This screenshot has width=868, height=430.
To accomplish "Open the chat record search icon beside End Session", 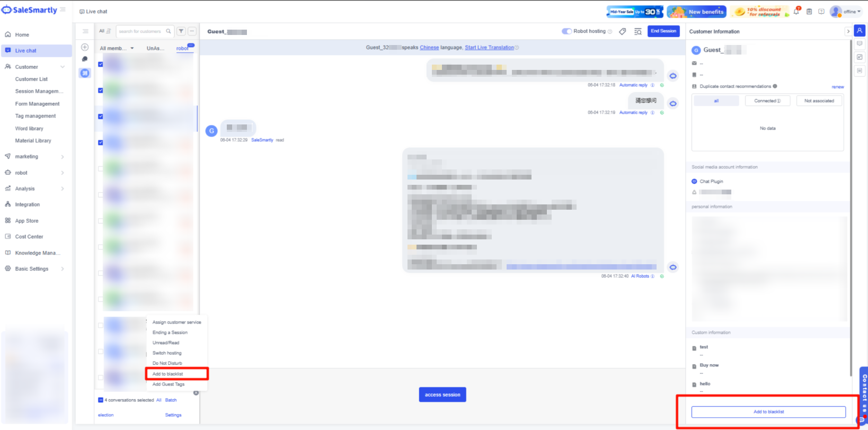I will [638, 31].
